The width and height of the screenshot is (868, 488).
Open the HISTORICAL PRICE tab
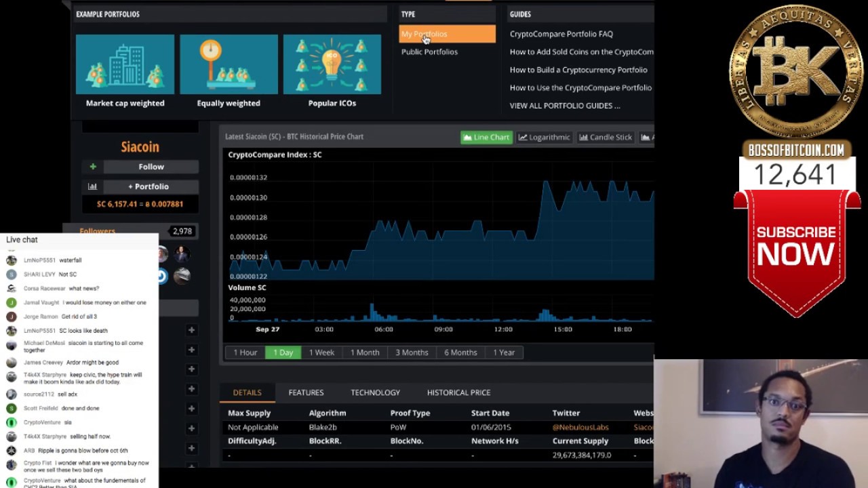[x=458, y=392]
